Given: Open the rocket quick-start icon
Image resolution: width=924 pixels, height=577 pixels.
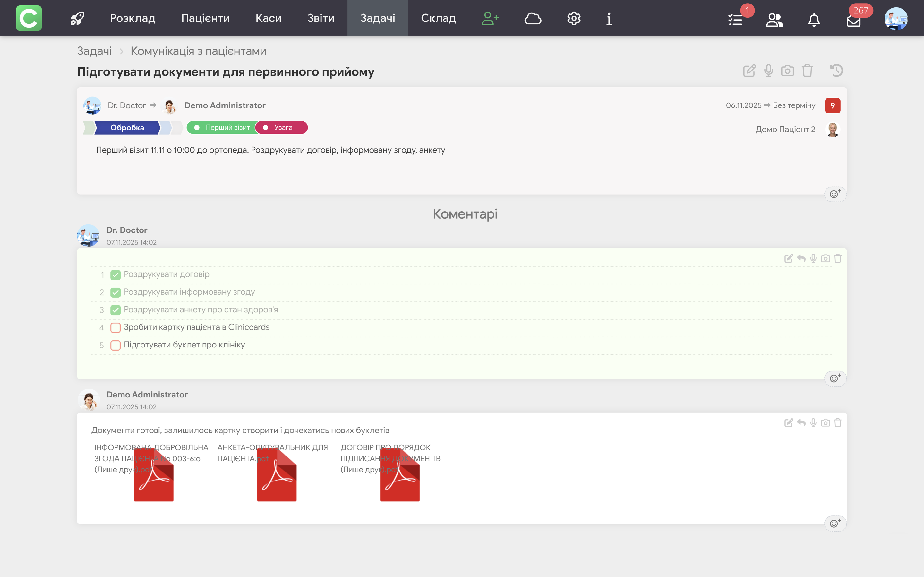Looking at the screenshot, I should (x=77, y=18).
